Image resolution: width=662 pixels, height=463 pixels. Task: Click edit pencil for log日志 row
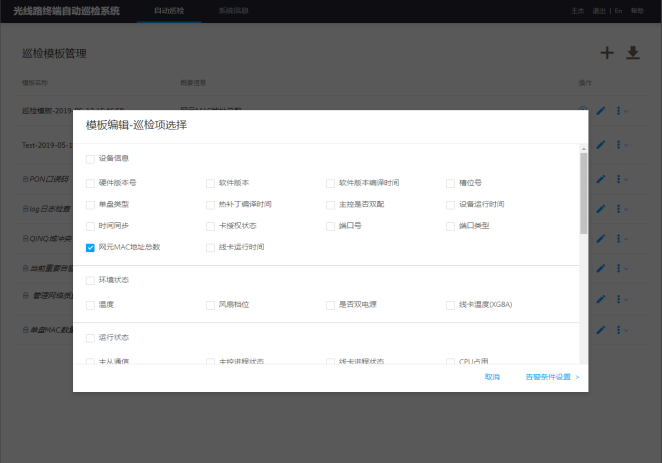click(x=601, y=208)
